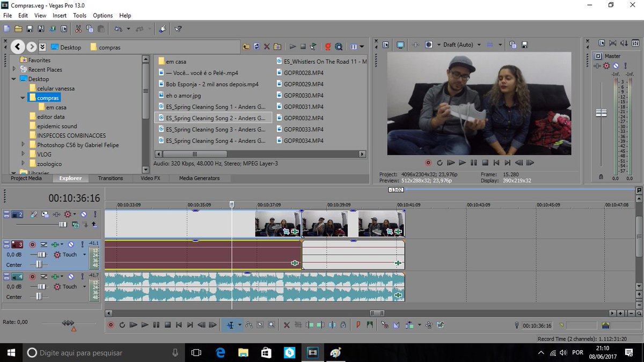Go back in the Explorer panel
The image size is (644, 362).
tap(18, 47)
